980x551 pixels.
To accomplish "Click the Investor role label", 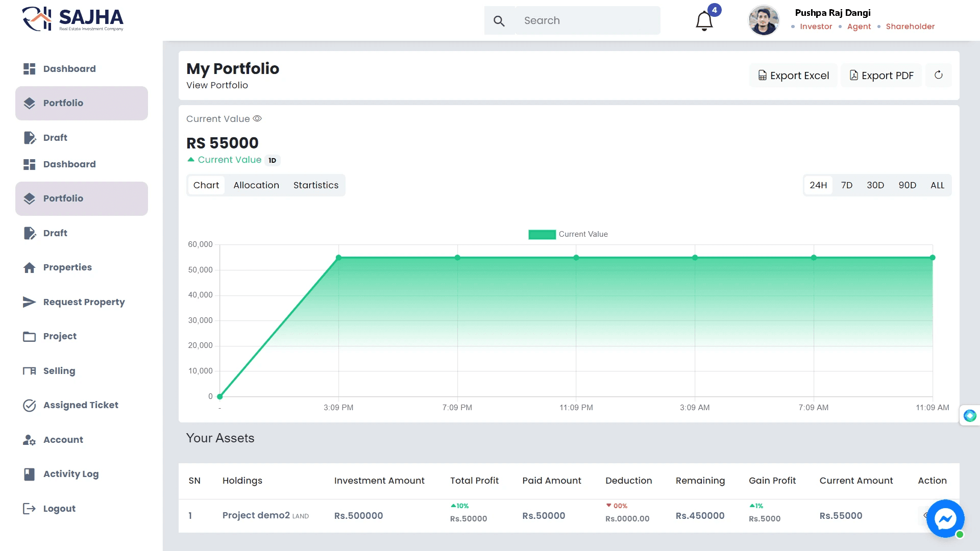I will [816, 27].
